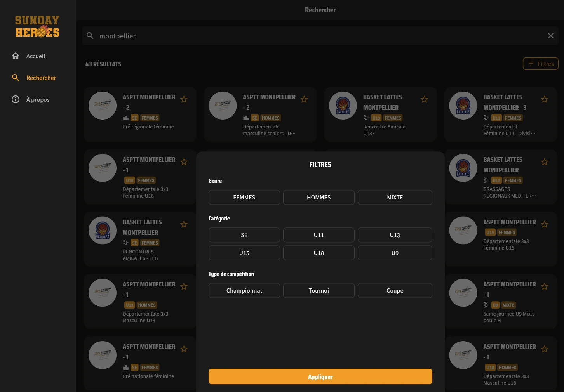Open Départementale 3x3 Féminine U18 text
The height and width of the screenshot is (392, 564).
(x=145, y=193)
